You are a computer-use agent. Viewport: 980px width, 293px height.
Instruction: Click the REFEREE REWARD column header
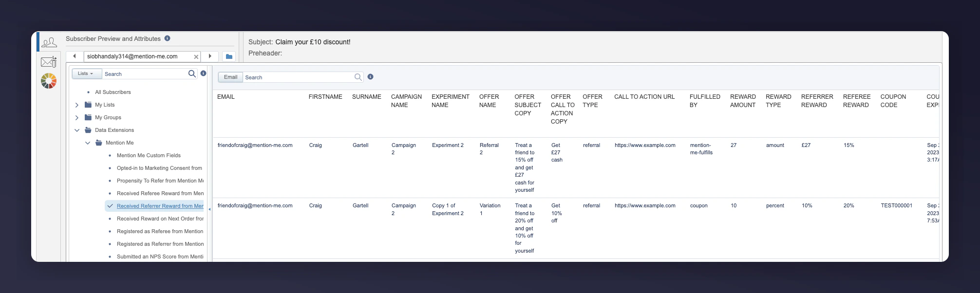tap(856, 101)
